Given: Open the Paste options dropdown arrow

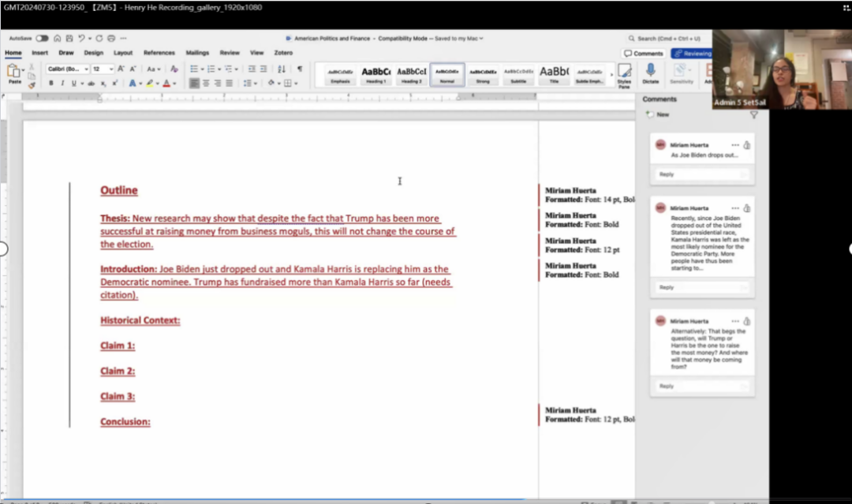Looking at the screenshot, I should coord(23,71).
